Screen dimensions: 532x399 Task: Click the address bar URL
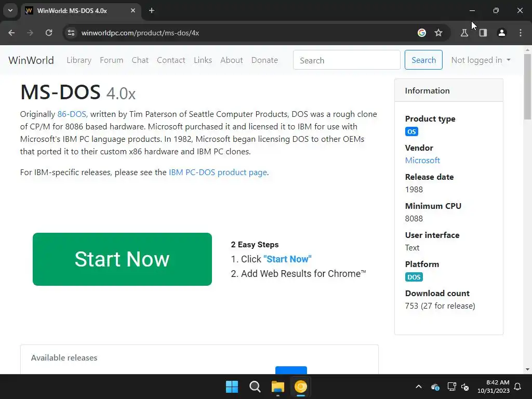point(140,33)
